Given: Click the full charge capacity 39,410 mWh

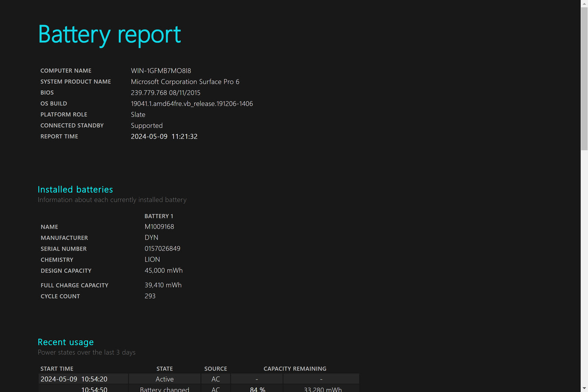Looking at the screenshot, I should click(163, 285).
